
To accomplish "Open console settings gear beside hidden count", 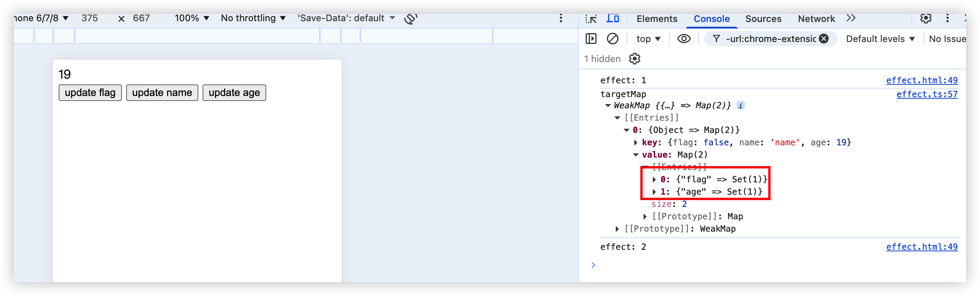I will point(635,59).
